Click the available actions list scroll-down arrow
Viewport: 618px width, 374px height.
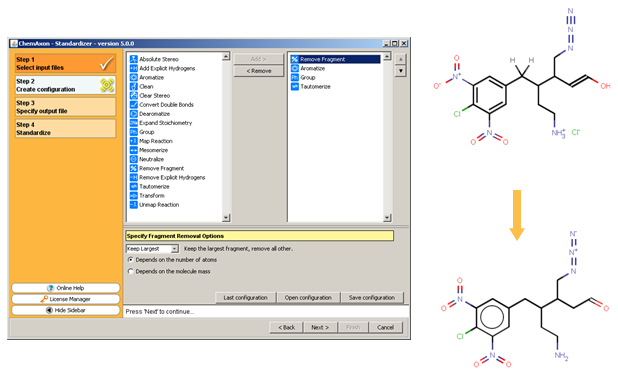coord(226,218)
